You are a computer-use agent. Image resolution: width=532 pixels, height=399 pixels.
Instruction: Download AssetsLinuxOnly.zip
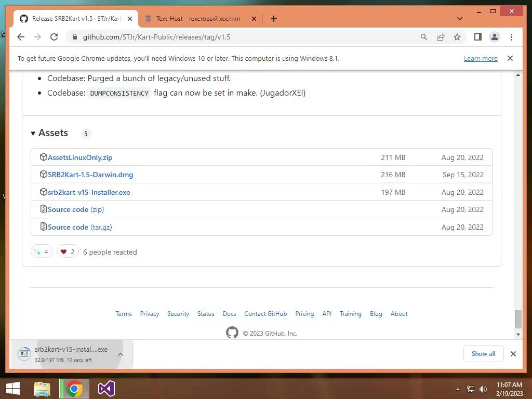coord(80,157)
